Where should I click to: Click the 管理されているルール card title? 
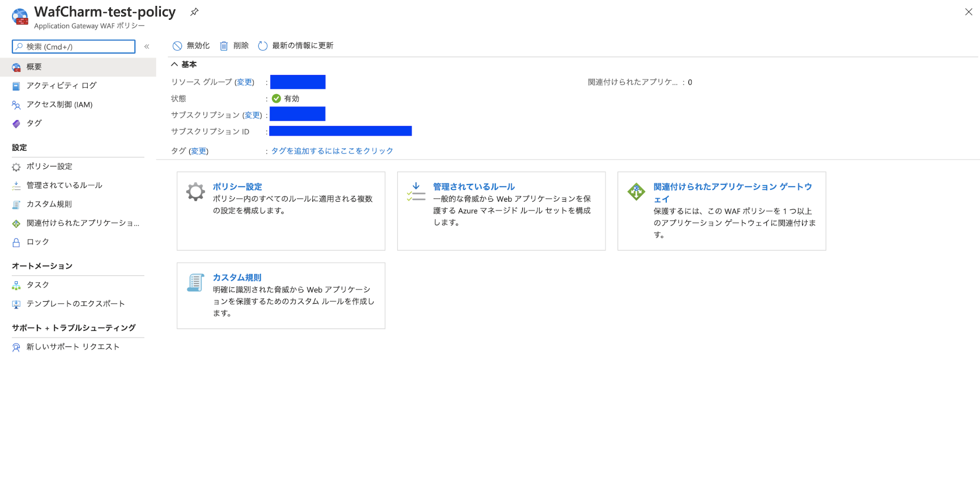(474, 186)
